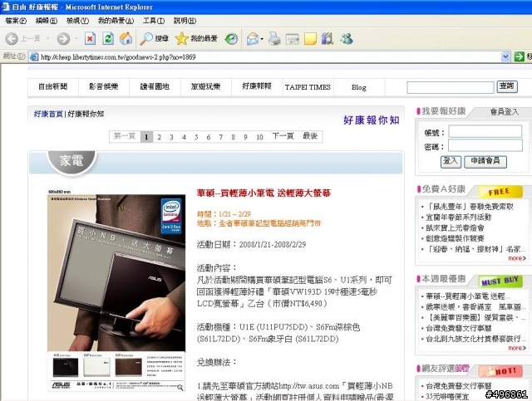Open the Back button history dropdown arrow

48,39
